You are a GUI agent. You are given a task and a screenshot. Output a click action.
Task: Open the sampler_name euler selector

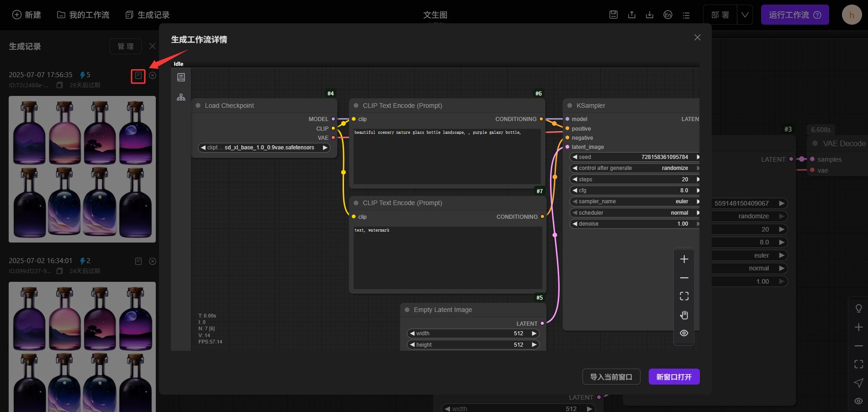click(635, 201)
